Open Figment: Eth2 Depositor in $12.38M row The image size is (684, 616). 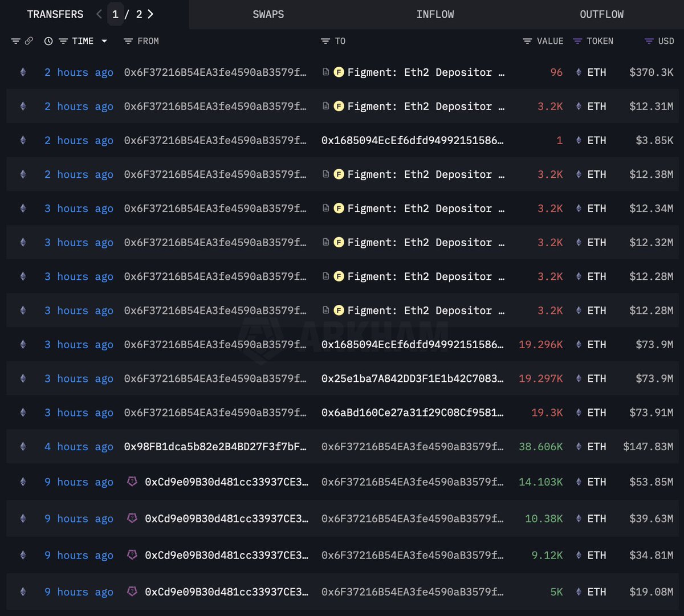(426, 174)
